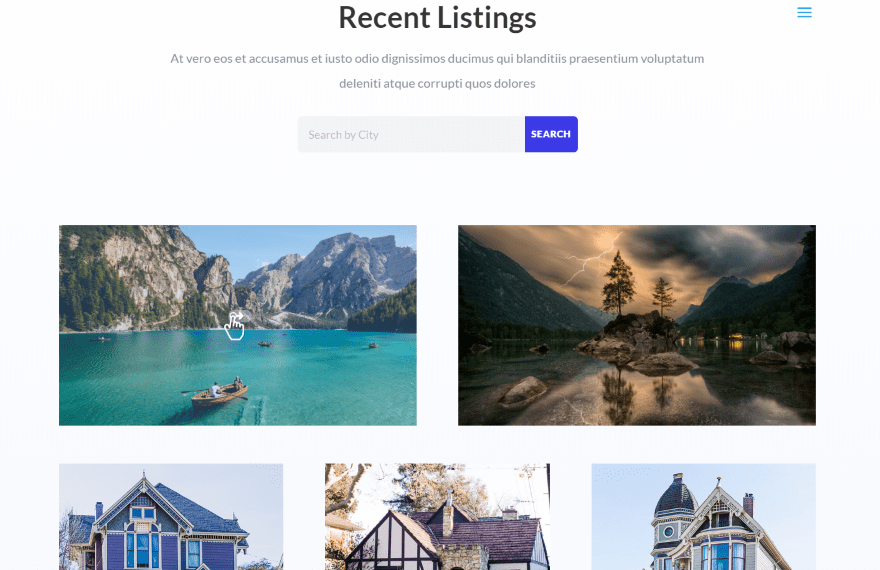The image size is (880, 570).
Task: Click the swipe hand cursor icon
Action: [x=235, y=326]
